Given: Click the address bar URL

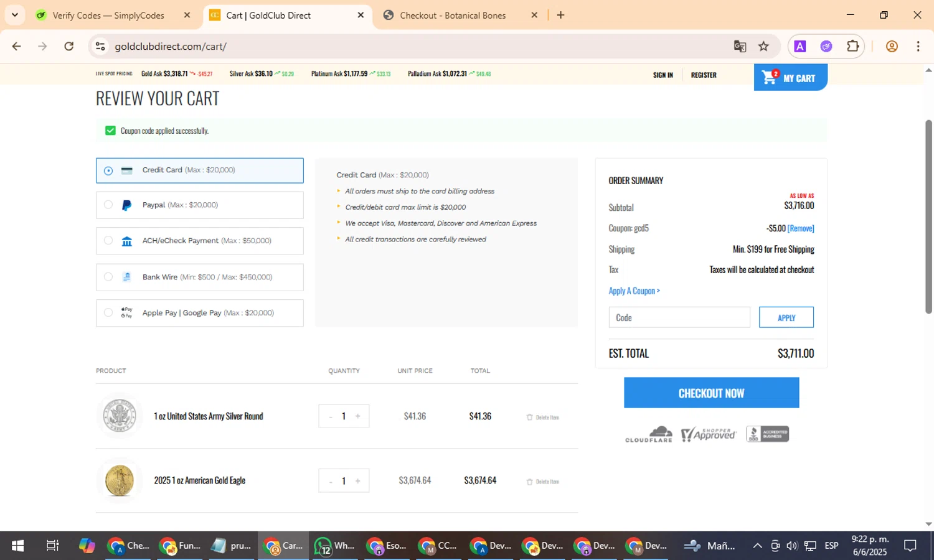Looking at the screenshot, I should (171, 47).
